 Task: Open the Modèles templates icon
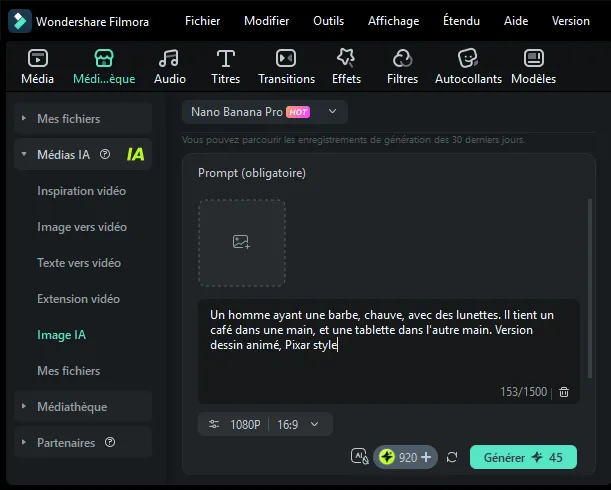pyautogui.click(x=533, y=58)
